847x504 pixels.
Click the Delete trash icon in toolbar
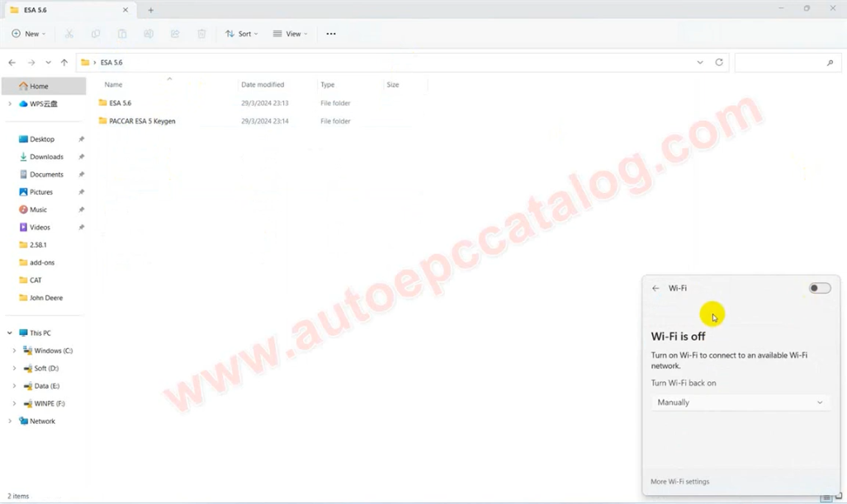click(x=201, y=34)
